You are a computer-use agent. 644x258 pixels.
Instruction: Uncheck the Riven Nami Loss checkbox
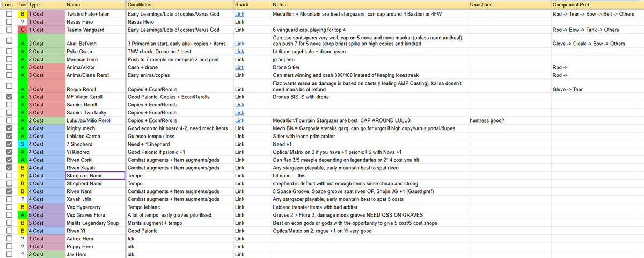click(x=9, y=191)
